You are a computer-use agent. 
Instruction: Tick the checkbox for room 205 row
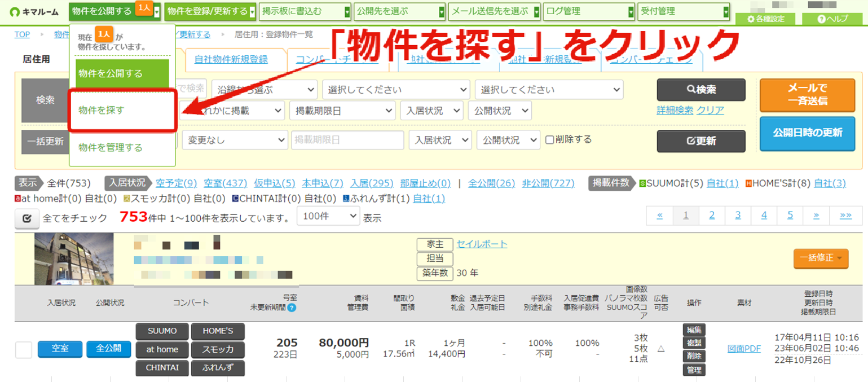pos(24,350)
